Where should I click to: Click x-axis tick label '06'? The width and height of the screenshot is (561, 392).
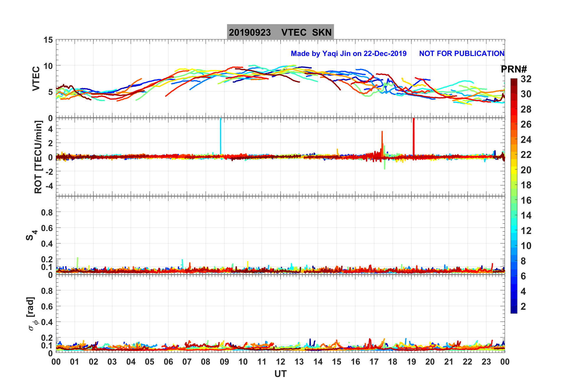(x=168, y=362)
